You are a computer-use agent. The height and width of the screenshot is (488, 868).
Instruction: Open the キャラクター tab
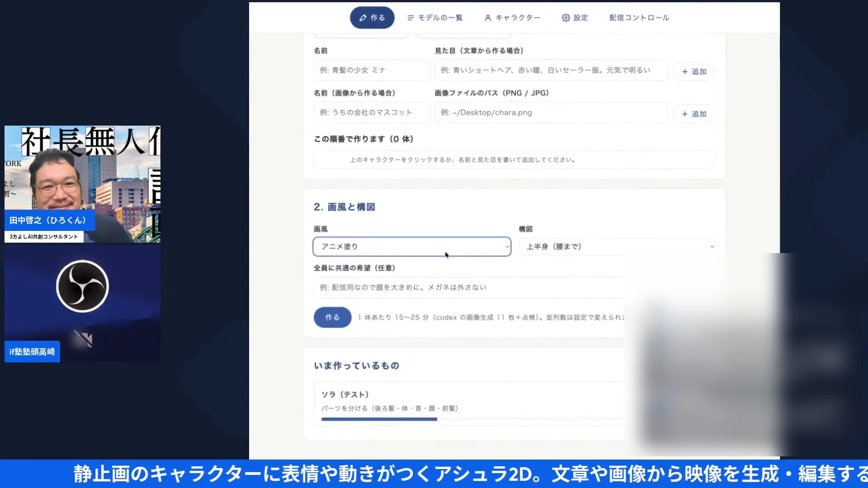coord(512,18)
